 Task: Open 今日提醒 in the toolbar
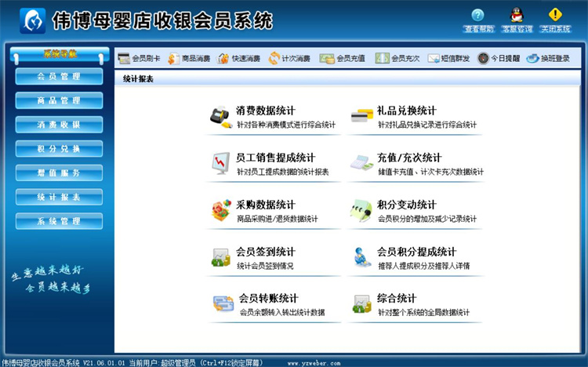(499, 59)
